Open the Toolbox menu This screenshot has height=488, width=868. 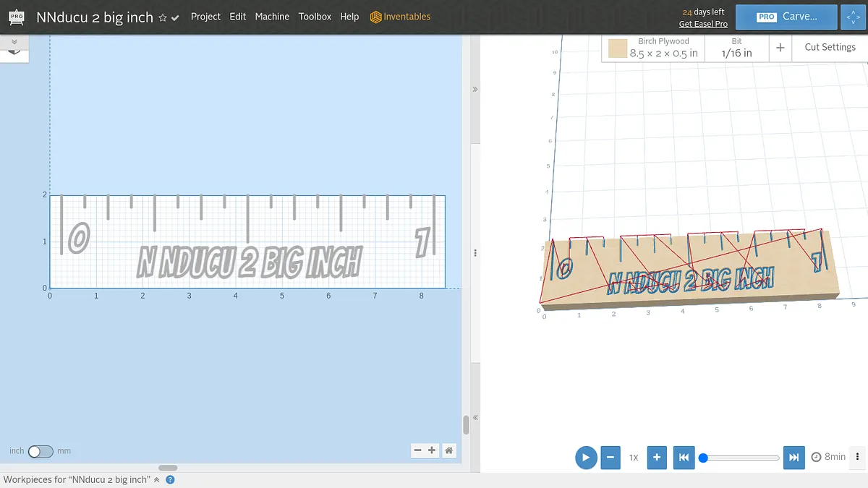coord(315,17)
